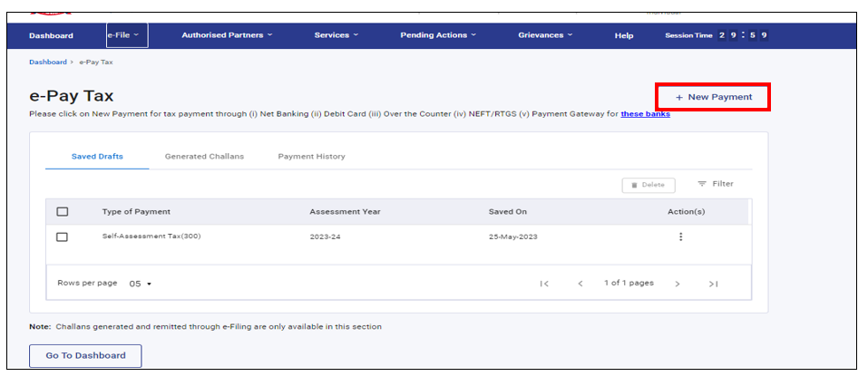Open the three-dot actions menu for Self-Assessment Tax
Screen dimensions: 868x386
680,236
